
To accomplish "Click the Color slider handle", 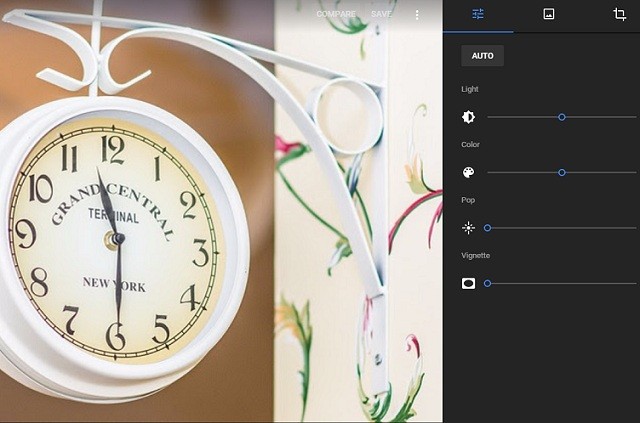I will [562, 173].
